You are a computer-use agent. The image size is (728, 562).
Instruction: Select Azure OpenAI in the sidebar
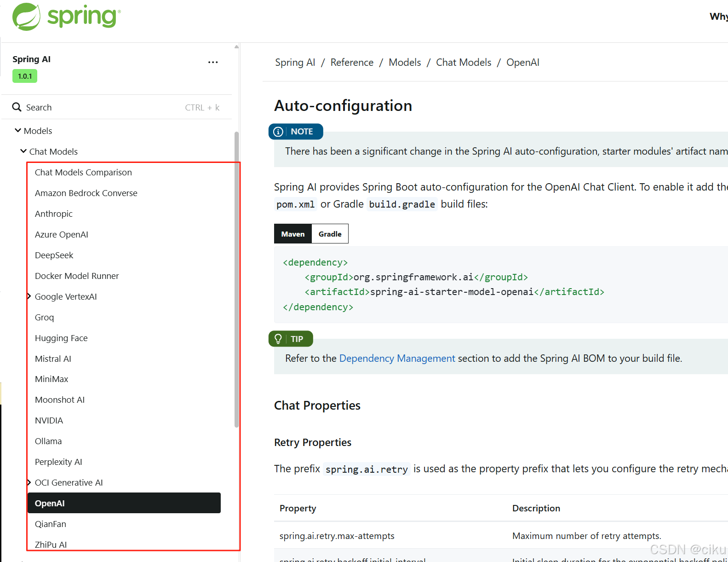[62, 234]
